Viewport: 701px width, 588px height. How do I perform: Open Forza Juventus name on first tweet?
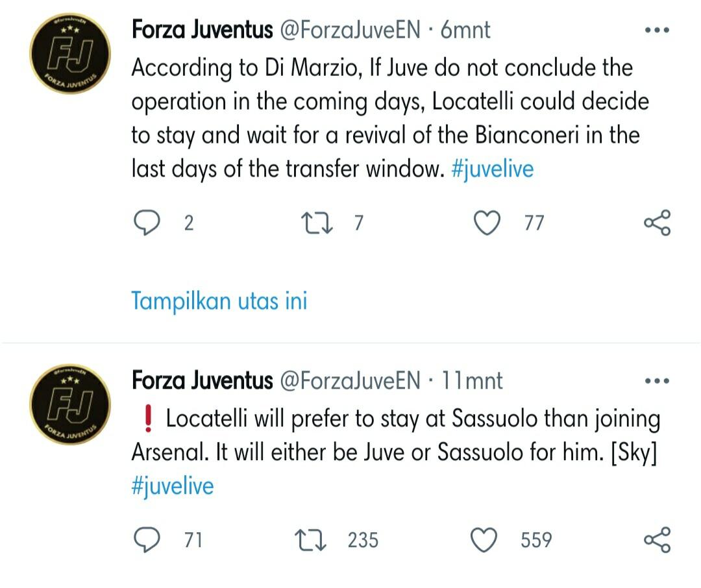tap(202, 30)
